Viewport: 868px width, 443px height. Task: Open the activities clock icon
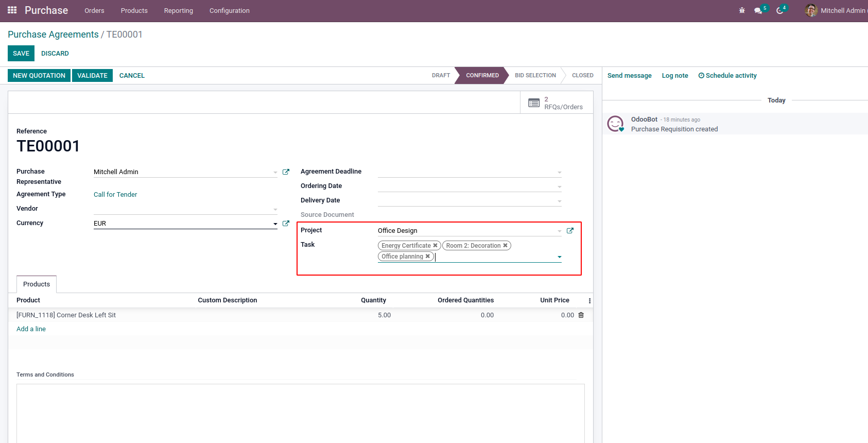coord(780,10)
